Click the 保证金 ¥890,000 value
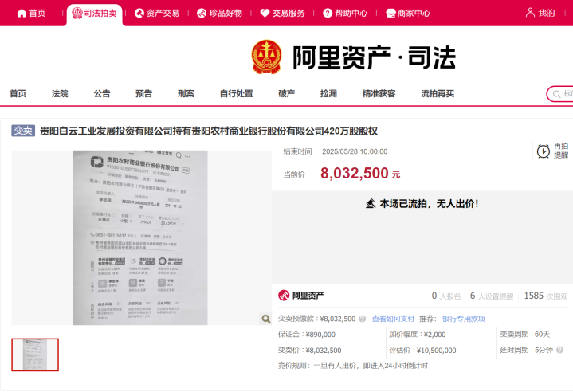The width and height of the screenshot is (573, 392). (x=320, y=335)
